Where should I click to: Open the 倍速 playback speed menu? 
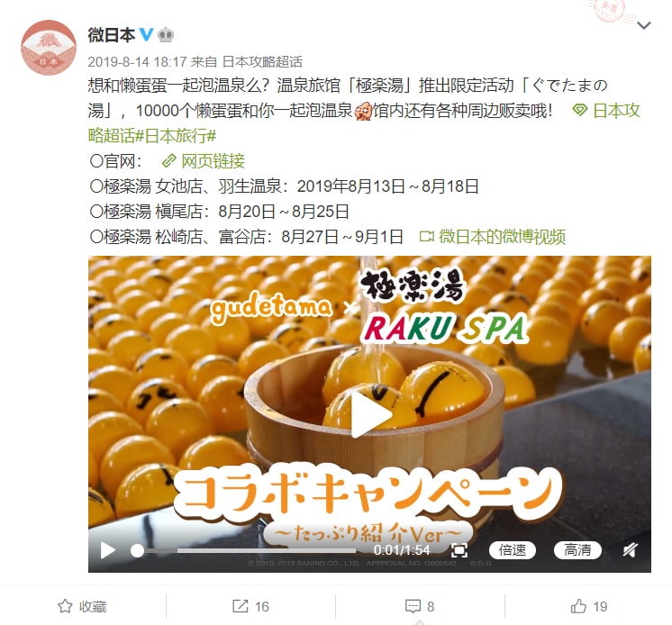coord(513,550)
